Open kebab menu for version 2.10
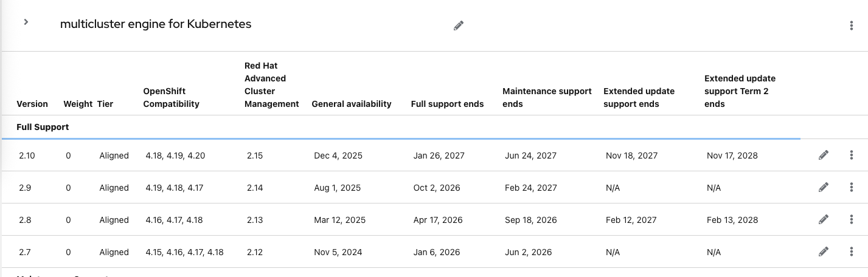Viewport: 868px width, 277px height. [x=851, y=156]
